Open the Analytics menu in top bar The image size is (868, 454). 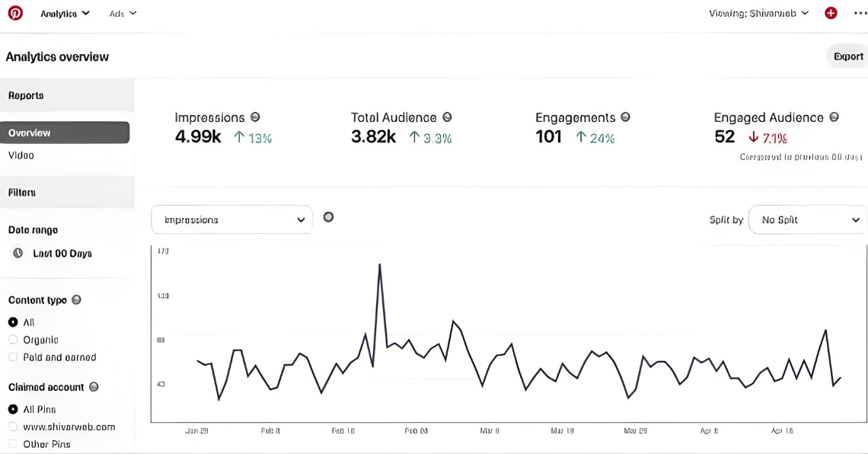[65, 13]
